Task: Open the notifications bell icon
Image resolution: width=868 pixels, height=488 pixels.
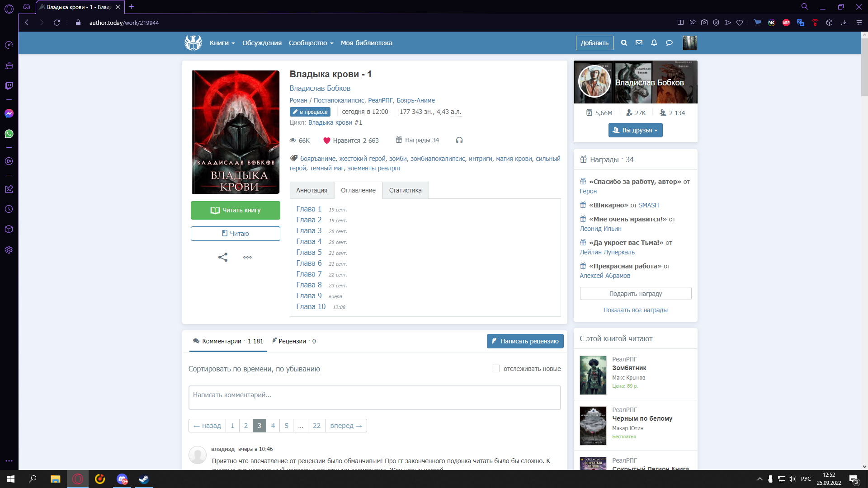Action: [654, 43]
